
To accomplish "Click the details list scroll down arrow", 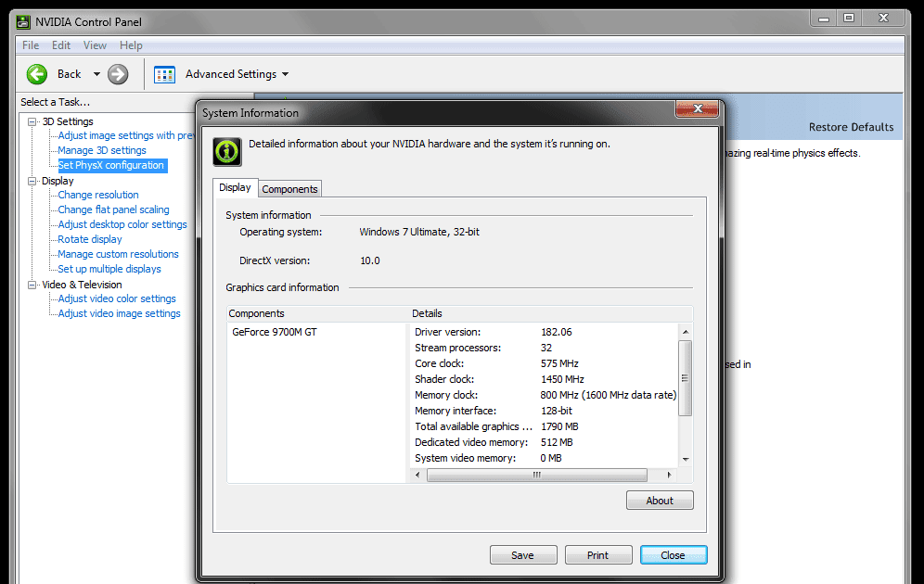I will click(x=686, y=459).
